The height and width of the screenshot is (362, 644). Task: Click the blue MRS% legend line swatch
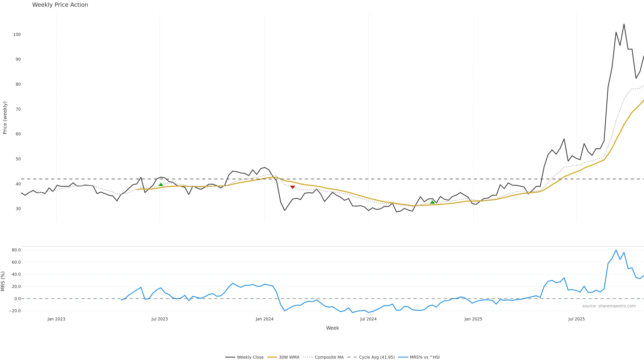pyautogui.click(x=403, y=357)
